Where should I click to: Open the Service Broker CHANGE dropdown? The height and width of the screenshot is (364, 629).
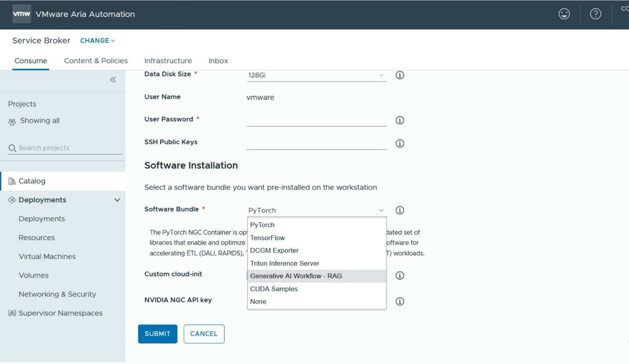click(98, 40)
